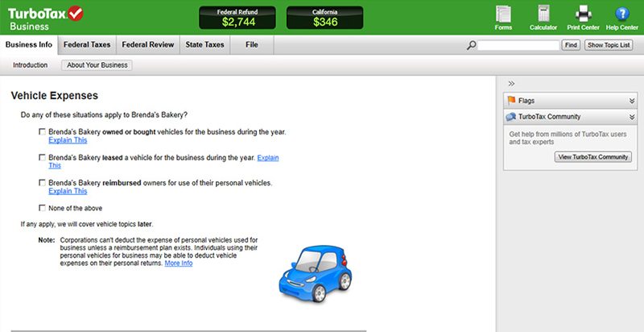Tick the None of the above checkbox
The image size is (644, 332).
[42, 208]
